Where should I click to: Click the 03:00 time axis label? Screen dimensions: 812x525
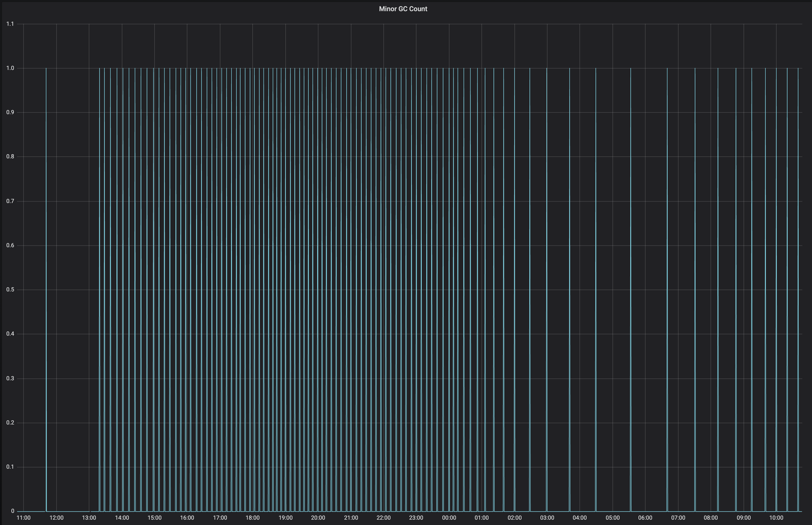click(x=547, y=518)
